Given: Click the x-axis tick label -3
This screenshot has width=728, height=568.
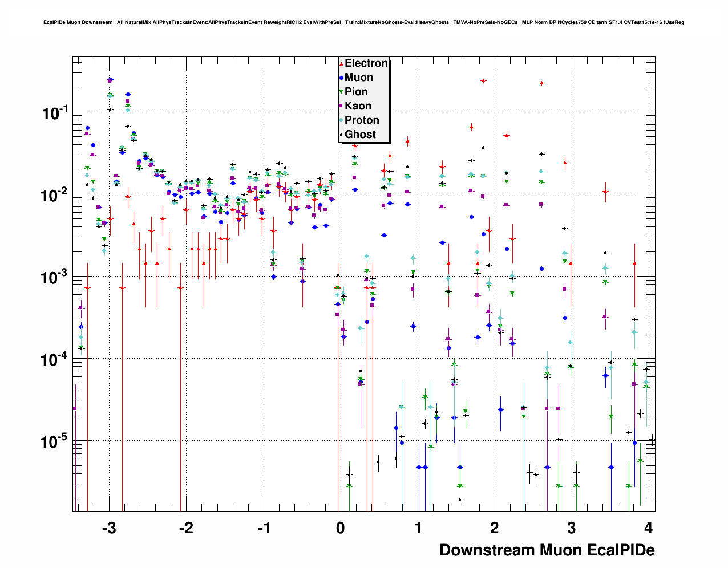Looking at the screenshot, I should click(x=108, y=528).
